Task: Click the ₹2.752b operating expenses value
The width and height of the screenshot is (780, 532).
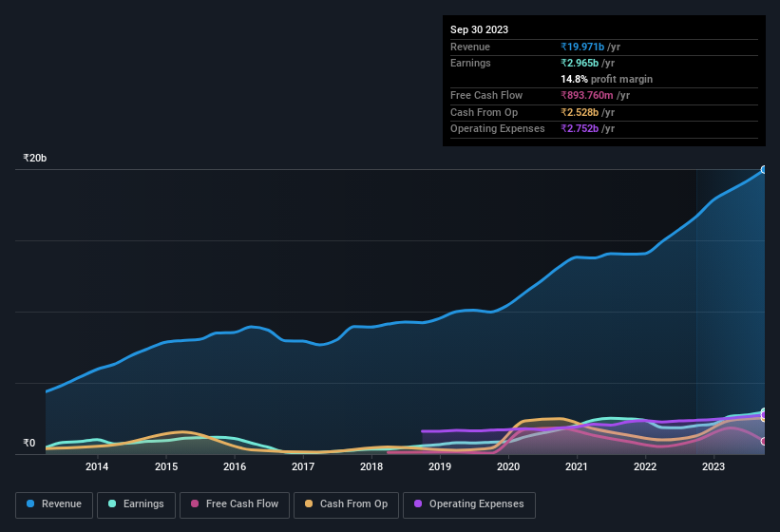Action: coord(580,128)
